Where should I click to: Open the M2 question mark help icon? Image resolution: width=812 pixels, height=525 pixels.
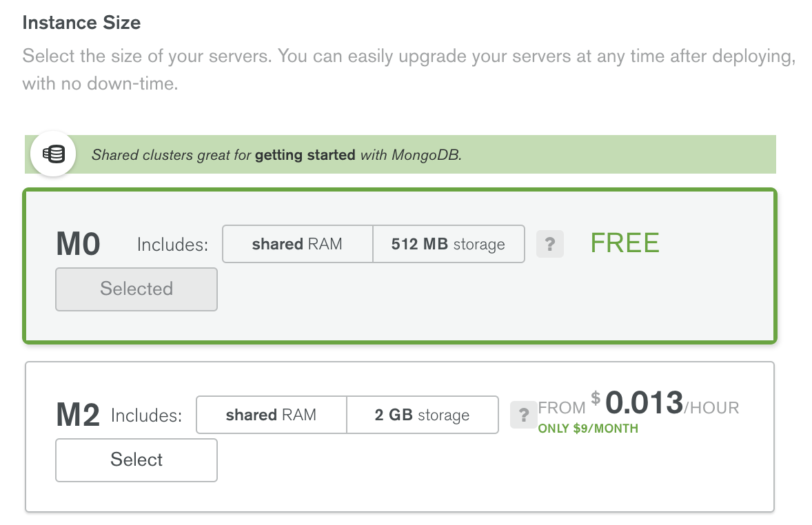point(524,415)
